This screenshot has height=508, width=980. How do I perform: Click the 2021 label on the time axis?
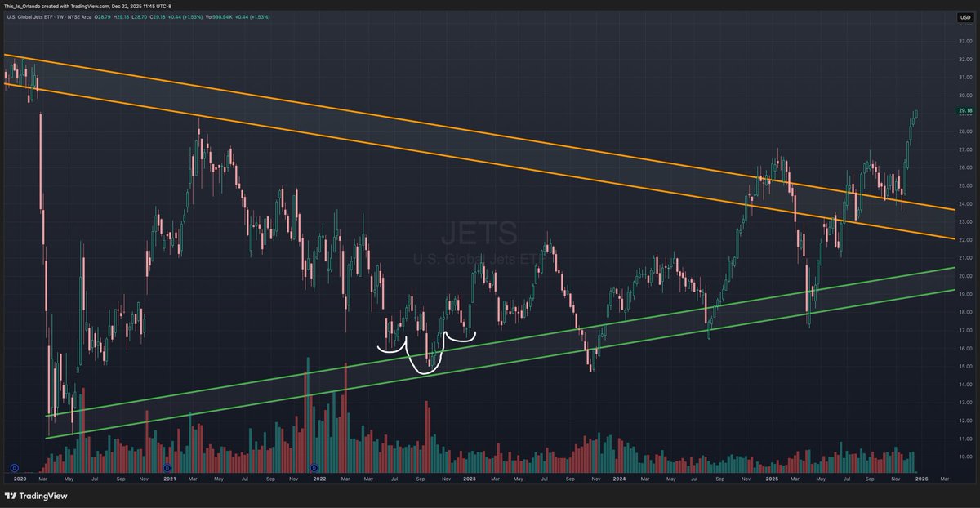pyautogui.click(x=170, y=478)
